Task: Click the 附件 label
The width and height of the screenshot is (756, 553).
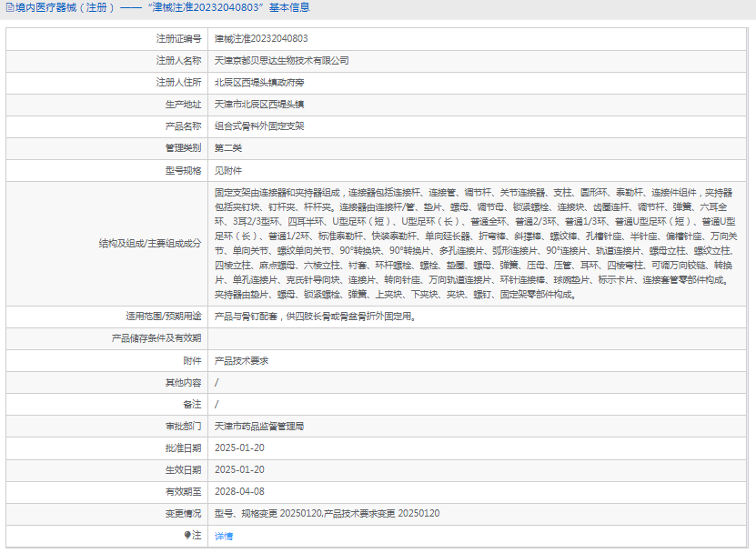Action: [x=192, y=360]
